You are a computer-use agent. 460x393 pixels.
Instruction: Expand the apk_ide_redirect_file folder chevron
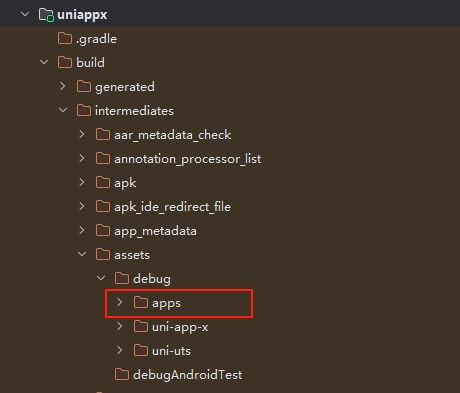tap(82, 206)
